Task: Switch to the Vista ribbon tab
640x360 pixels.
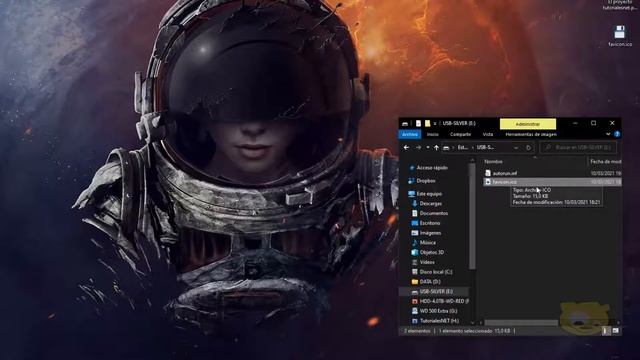Action: click(x=488, y=134)
